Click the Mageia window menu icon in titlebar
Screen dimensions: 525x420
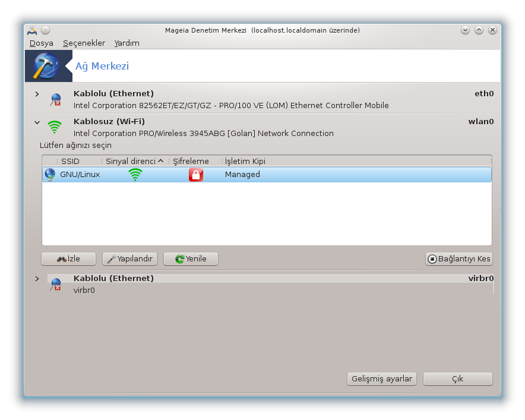(x=32, y=30)
